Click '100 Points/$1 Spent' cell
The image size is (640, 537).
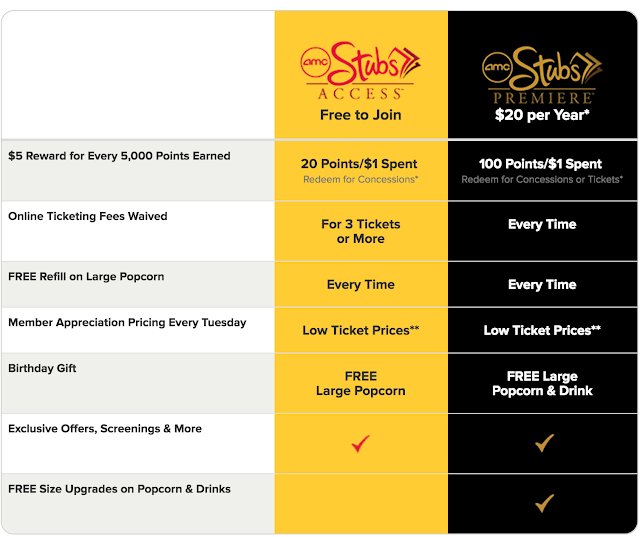pos(540,164)
